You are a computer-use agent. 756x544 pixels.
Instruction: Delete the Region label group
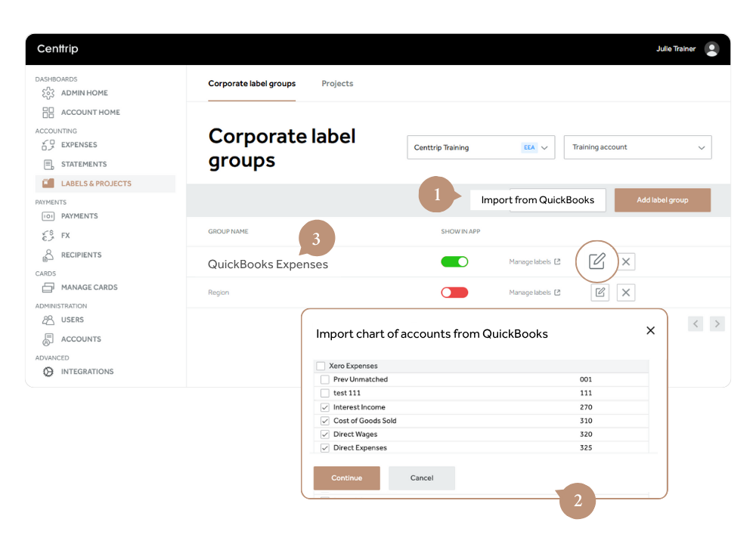point(625,292)
